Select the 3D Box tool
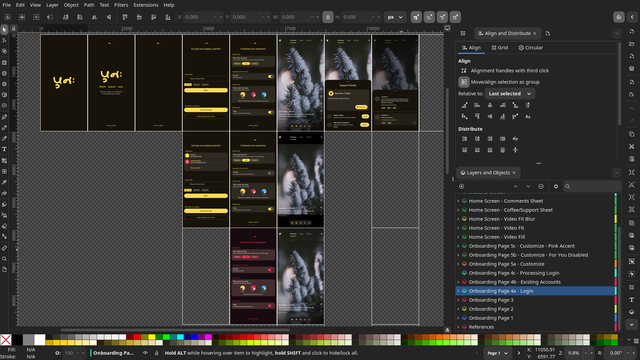 pos(4,95)
